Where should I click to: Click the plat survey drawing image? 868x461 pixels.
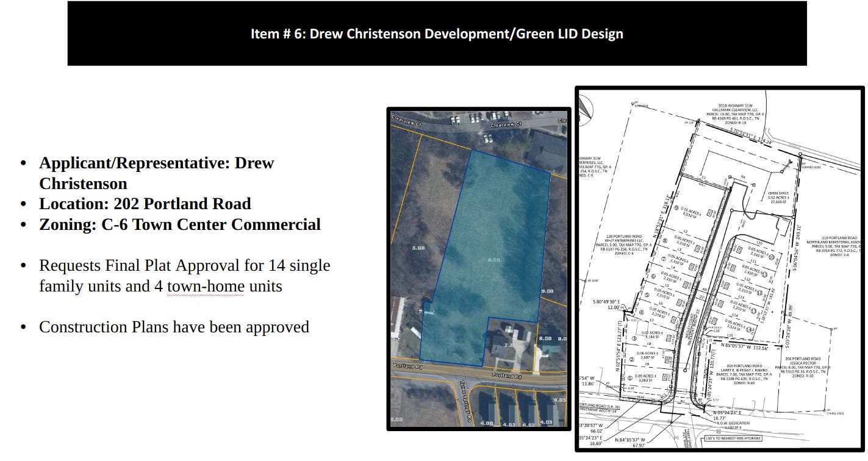720,269
